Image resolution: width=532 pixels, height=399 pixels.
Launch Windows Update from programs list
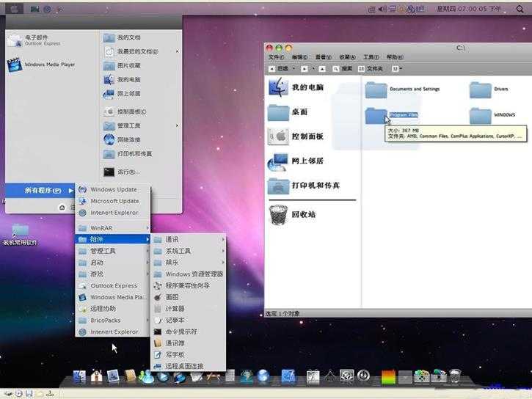point(113,189)
